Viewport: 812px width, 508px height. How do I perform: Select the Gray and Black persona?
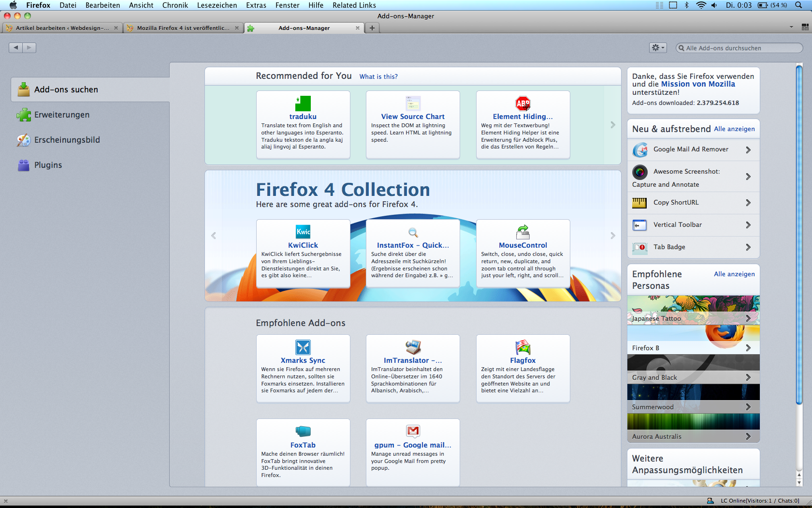pos(693,369)
